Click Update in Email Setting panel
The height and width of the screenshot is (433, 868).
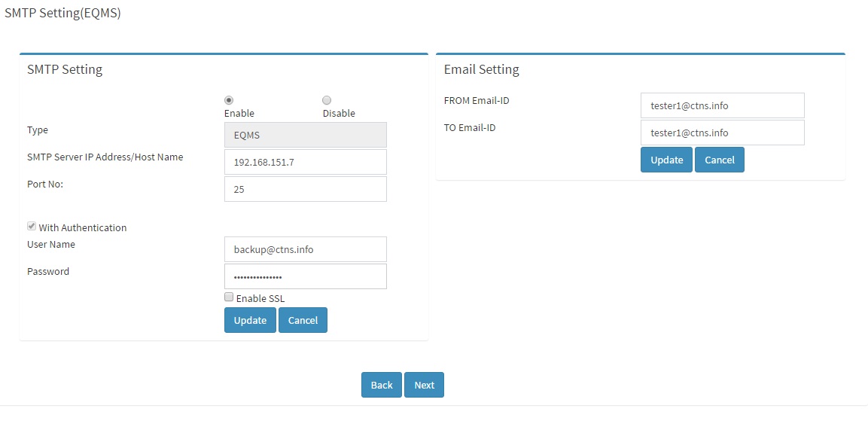tap(666, 160)
